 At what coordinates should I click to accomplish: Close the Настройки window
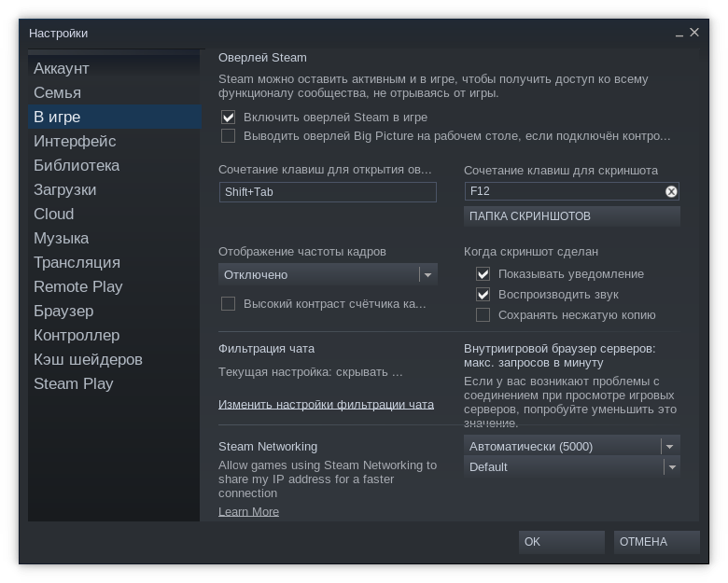pos(694,33)
